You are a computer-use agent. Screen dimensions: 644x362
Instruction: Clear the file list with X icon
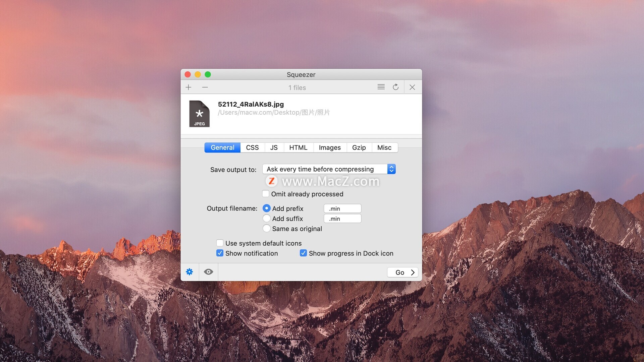412,87
